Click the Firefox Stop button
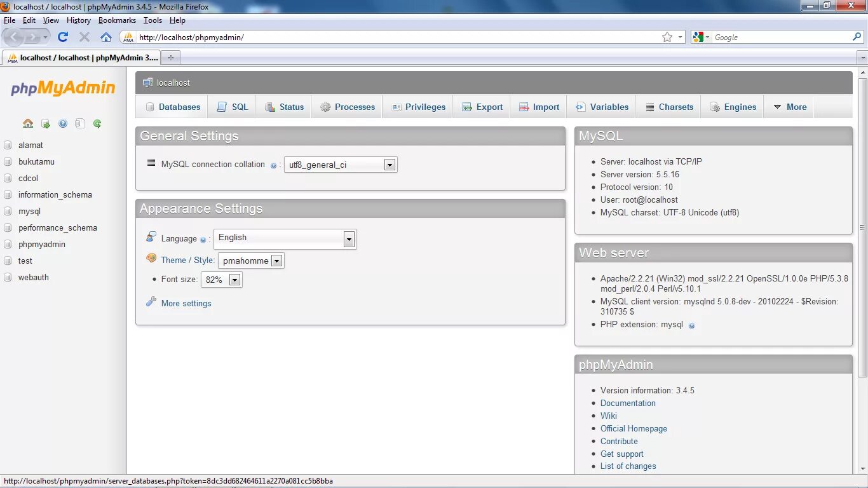 tap(85, 37)
